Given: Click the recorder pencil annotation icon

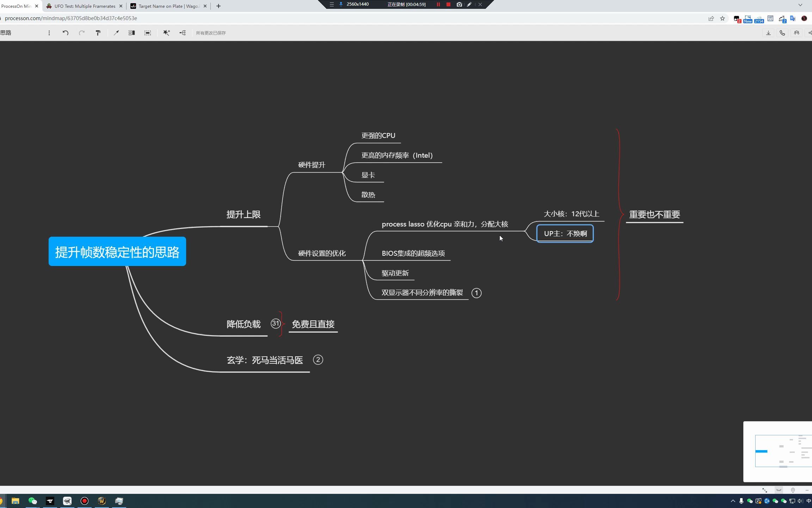Looking at the screenshot, I should [x=469, y=5].
